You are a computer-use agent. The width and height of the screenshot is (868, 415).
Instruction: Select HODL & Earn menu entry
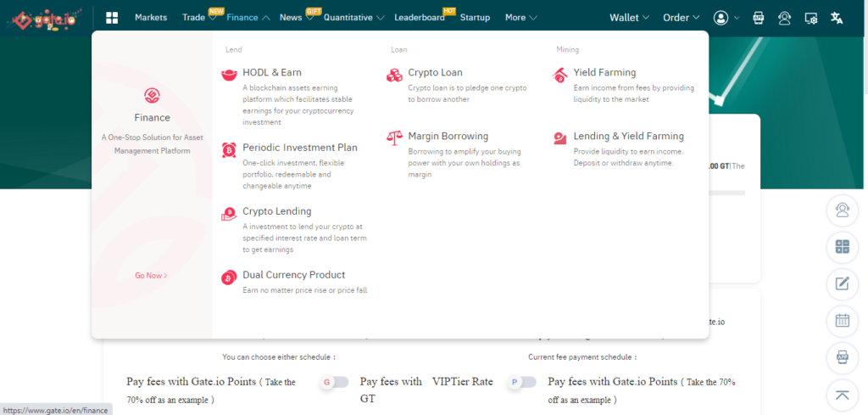(x=272, y=73)
